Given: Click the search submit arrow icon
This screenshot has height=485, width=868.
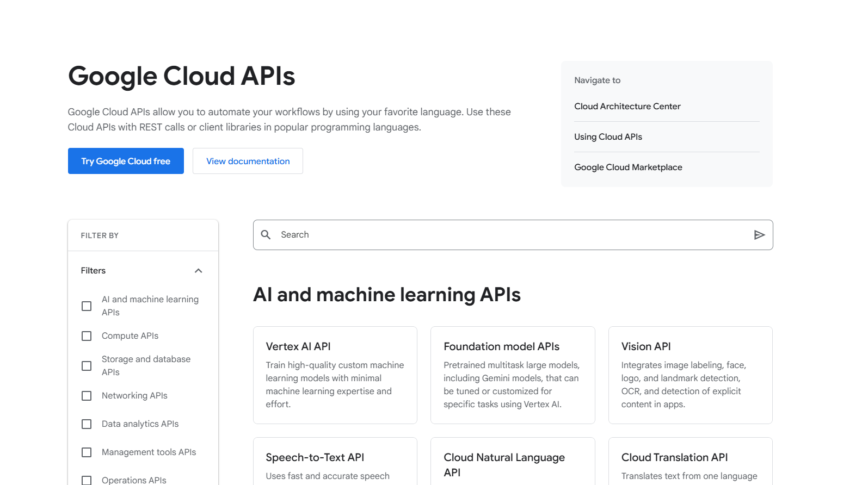Looking at the screenshot, I should click(759, 235).
